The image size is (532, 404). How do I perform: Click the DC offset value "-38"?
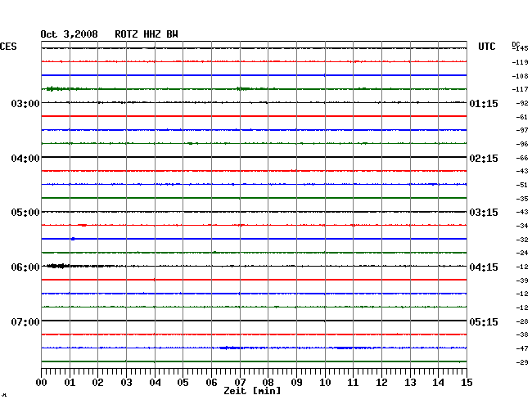tap(522, 334)
